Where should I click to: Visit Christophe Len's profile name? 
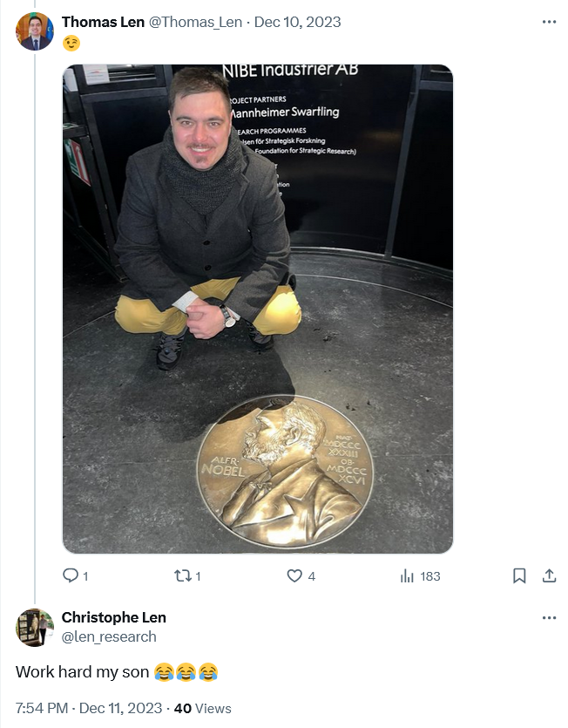pyautogui.click(x=114, y=617)
